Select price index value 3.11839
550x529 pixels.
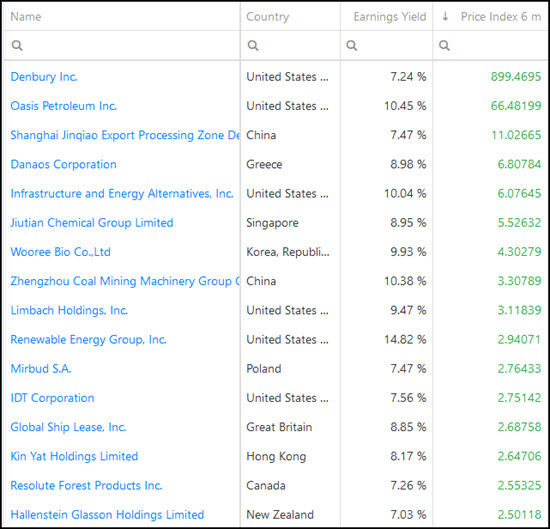point(519,310)
